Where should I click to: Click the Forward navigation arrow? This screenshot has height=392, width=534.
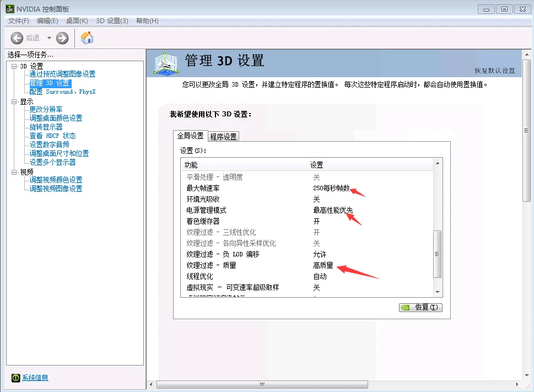(x=62, y=38)
